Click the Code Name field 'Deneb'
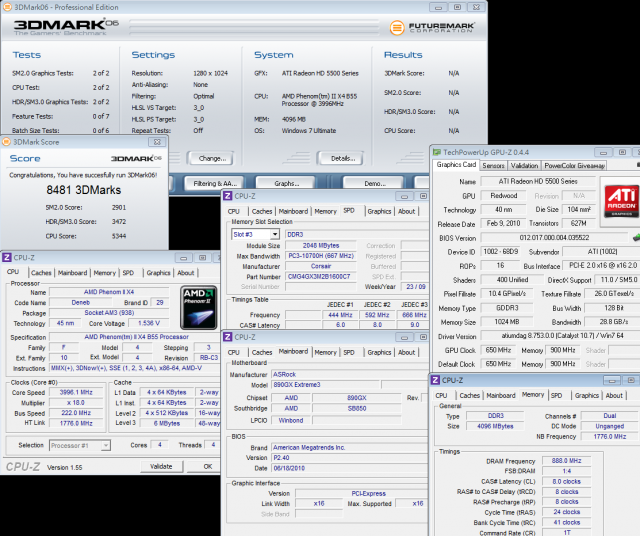640x536 pixels. pos(80,302)
